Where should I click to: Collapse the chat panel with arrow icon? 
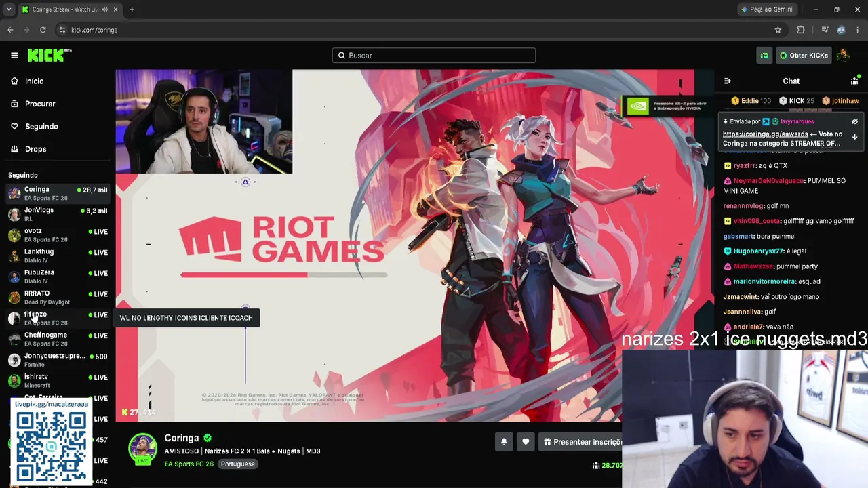pos(728,81)
